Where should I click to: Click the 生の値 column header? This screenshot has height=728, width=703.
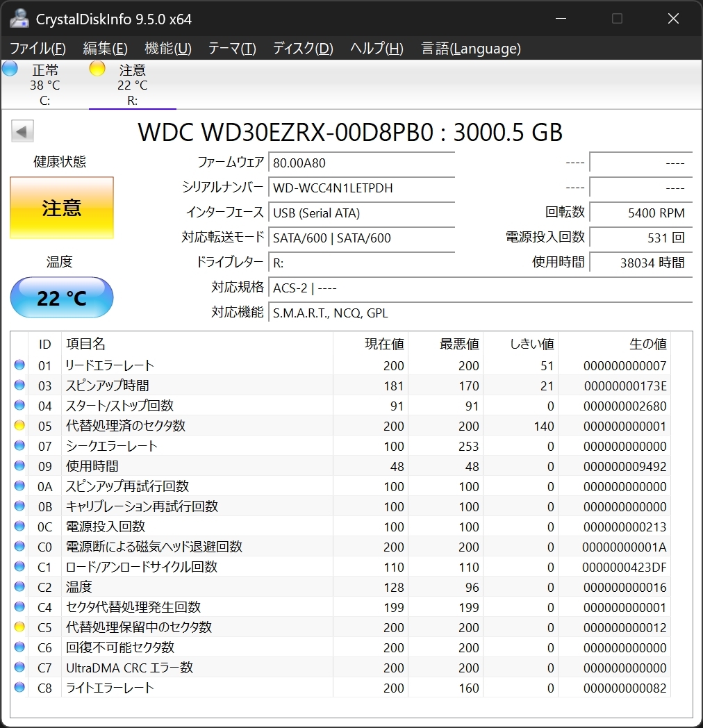click(614, 344)
